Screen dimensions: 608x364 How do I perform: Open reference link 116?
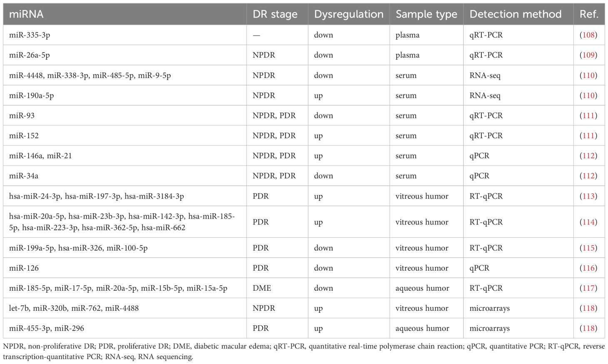pyautogui.click(x=588, y=268)
